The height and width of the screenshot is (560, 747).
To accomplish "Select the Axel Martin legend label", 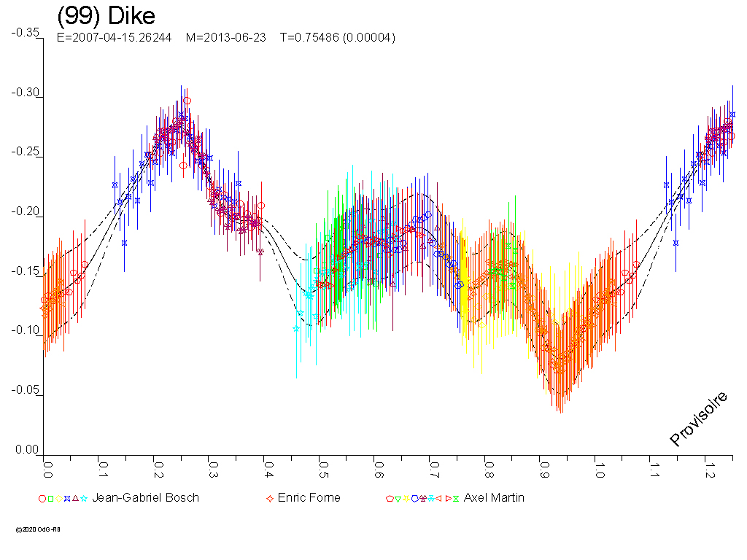I will click(494, 498).
